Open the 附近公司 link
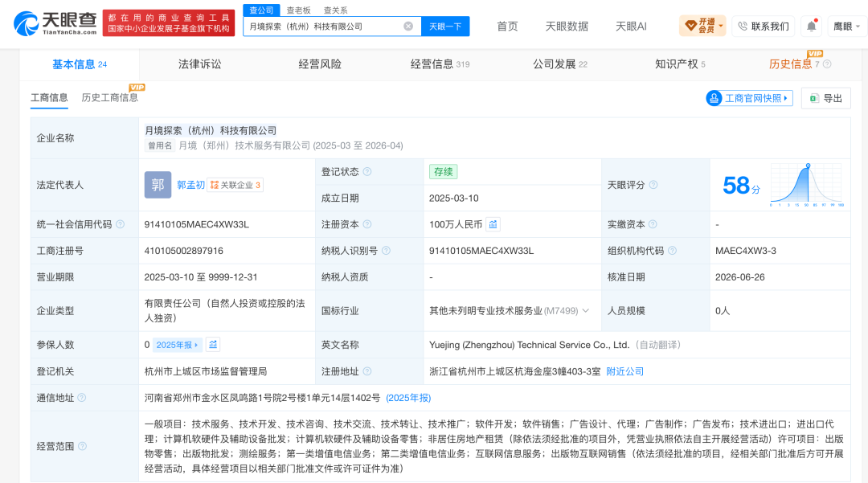Screen dimensions: 868x483 (x=625, y=371)
